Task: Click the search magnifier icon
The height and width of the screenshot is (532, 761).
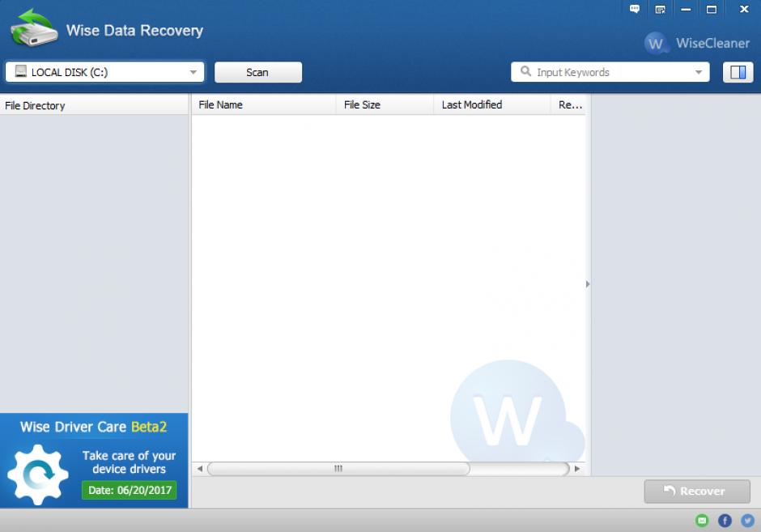Action: coord(525,72)
